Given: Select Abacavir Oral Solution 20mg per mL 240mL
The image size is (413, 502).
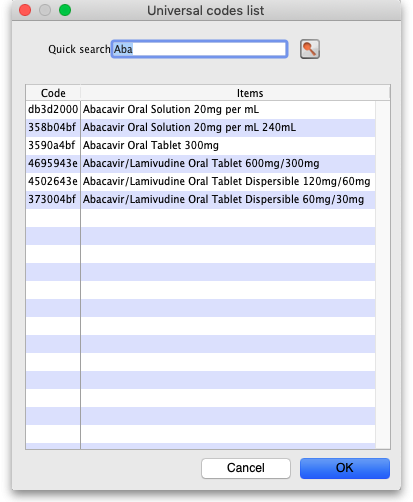Looking at the screenshot, I should 201,127.
